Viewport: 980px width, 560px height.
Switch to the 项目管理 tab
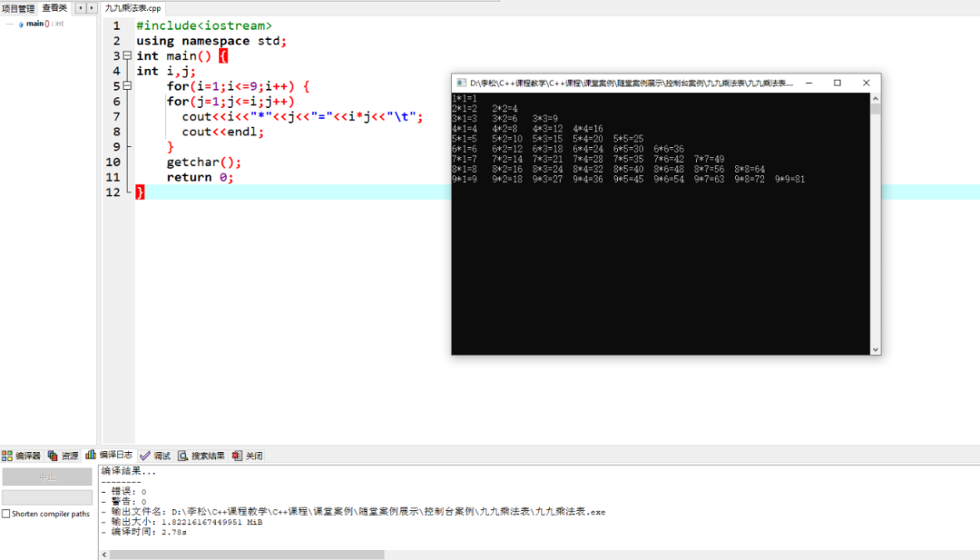[18, 8]
